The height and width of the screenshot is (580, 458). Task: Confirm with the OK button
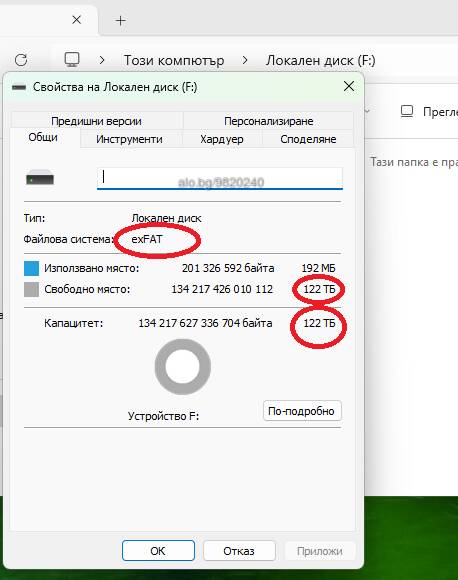[158, 551]
